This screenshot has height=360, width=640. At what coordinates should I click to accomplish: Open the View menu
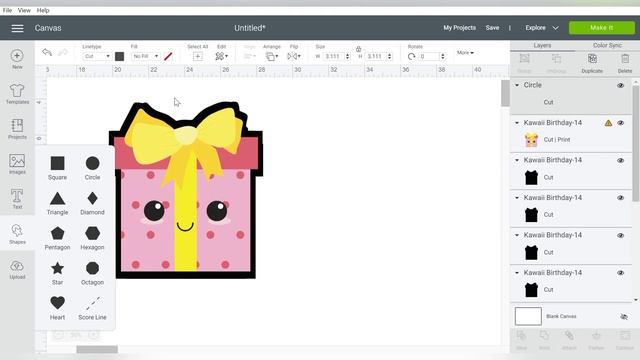pyautogui.click(x=24, y=10)
